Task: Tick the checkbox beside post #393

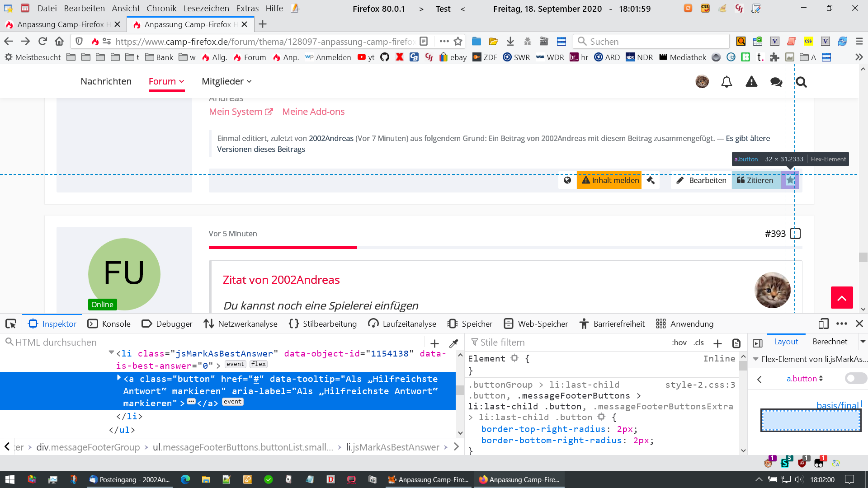Action: click(x=795, y=234)
